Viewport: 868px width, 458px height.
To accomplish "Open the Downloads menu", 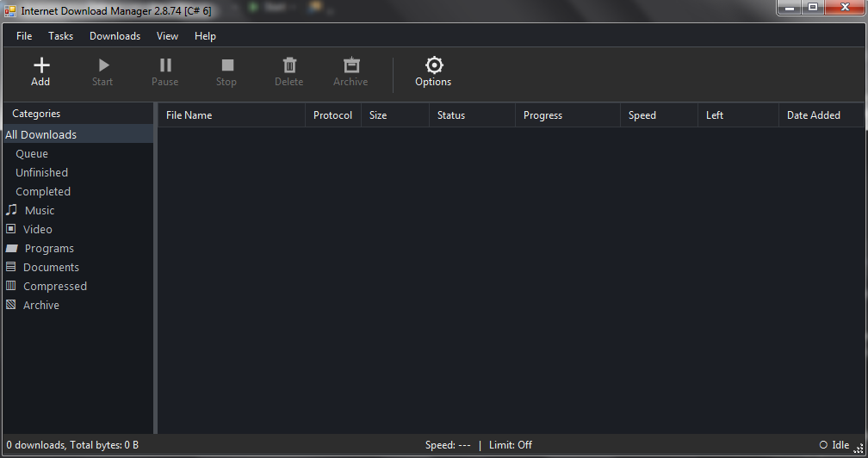I will coord(115,36).
